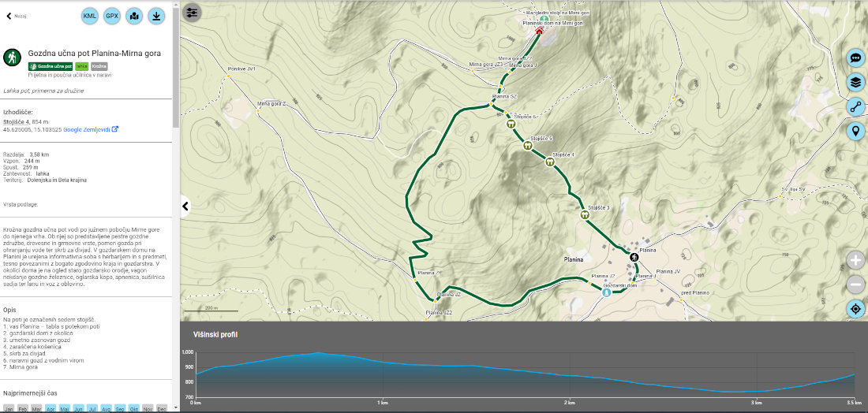Open the route planning tool button
The image size is (868, 413).
pyautogui.click(x=856, y=106)
